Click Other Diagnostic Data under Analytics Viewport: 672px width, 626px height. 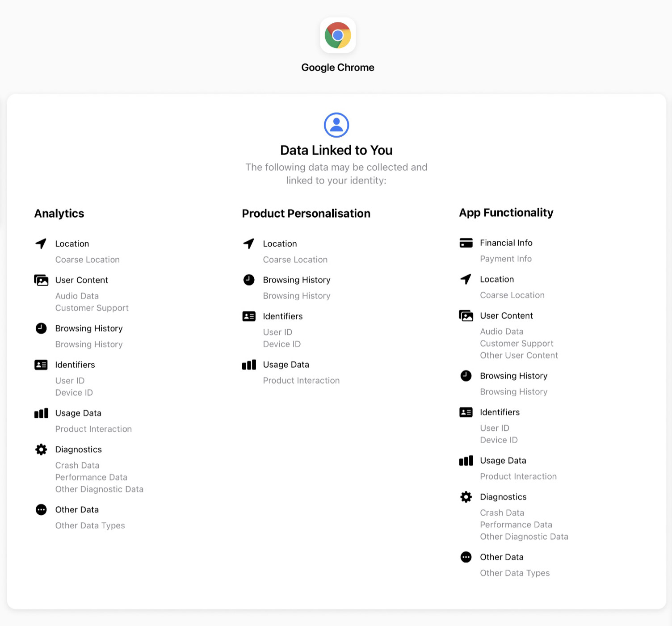(x=99, y=489)
